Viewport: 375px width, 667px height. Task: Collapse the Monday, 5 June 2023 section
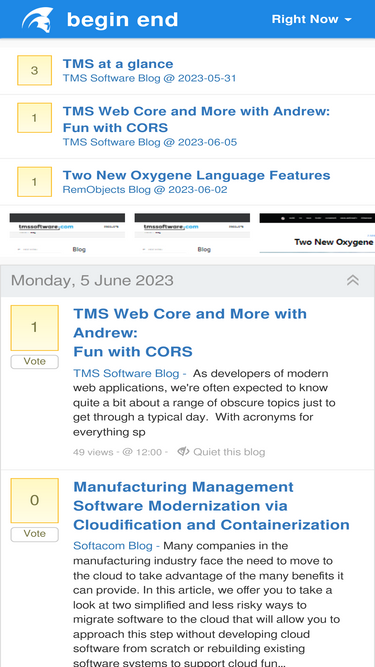coord(352,280)
